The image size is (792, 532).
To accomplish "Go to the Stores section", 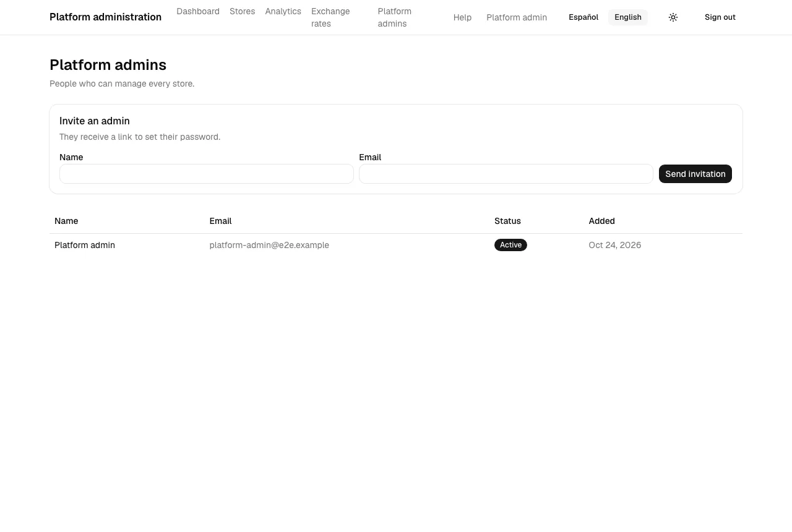I will 243,11.
